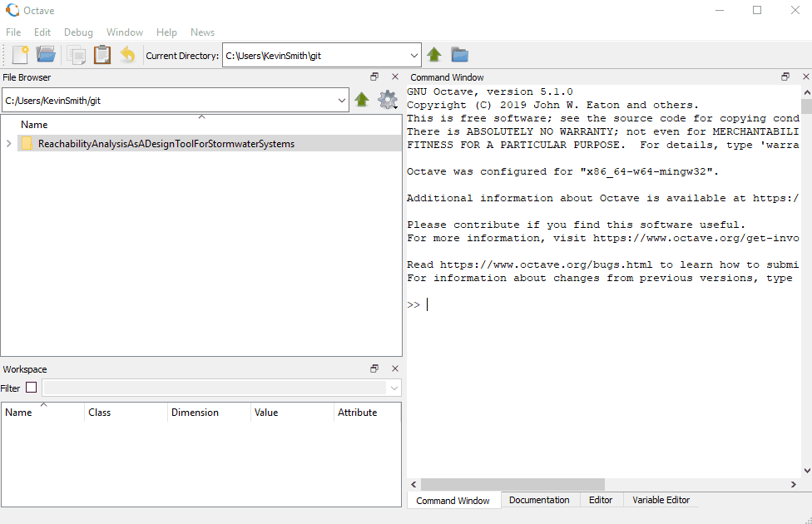The width and height of the screenshot is (812, 524).
Task: Open the Debug menu
Action: coord(78,32)
